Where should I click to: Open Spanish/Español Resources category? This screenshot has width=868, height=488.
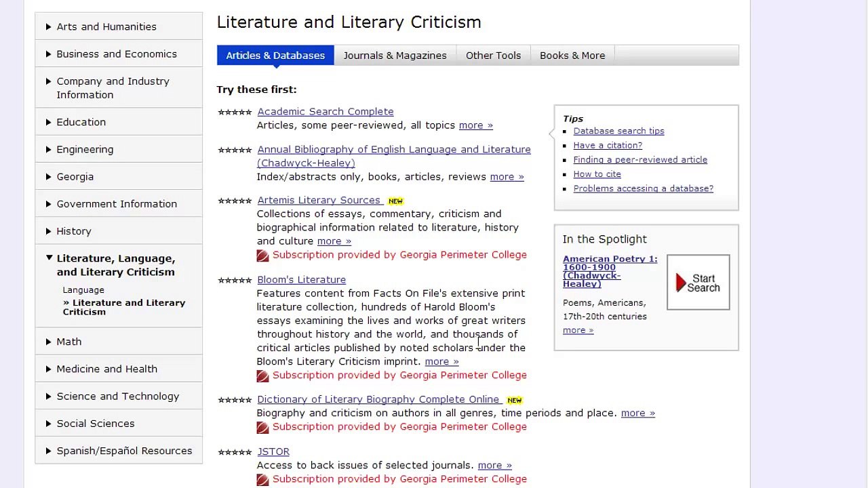click(119, 451)
